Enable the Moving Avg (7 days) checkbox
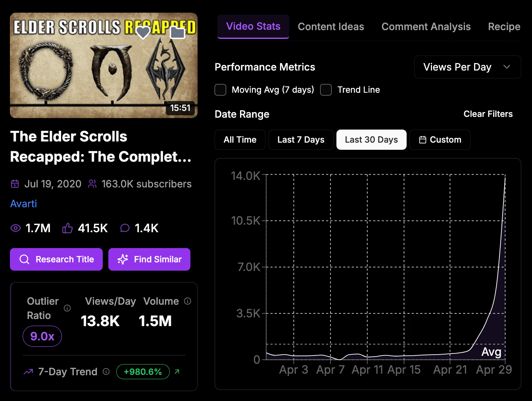 tap(221, 90)
